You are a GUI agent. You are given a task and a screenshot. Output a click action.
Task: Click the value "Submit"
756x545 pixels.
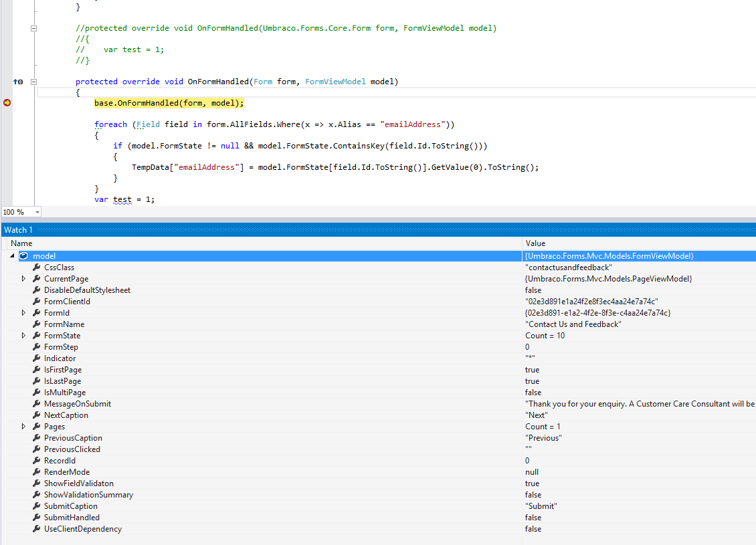(x=541, y=506)
